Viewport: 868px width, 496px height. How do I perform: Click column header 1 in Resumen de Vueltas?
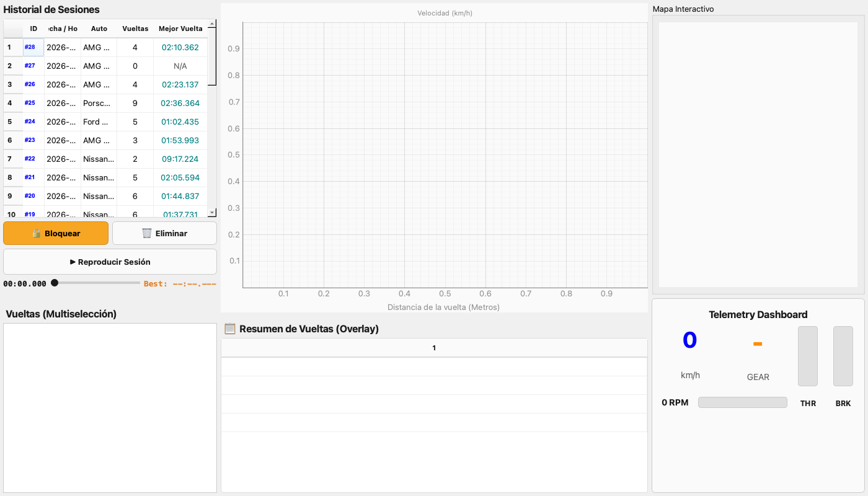434,348
